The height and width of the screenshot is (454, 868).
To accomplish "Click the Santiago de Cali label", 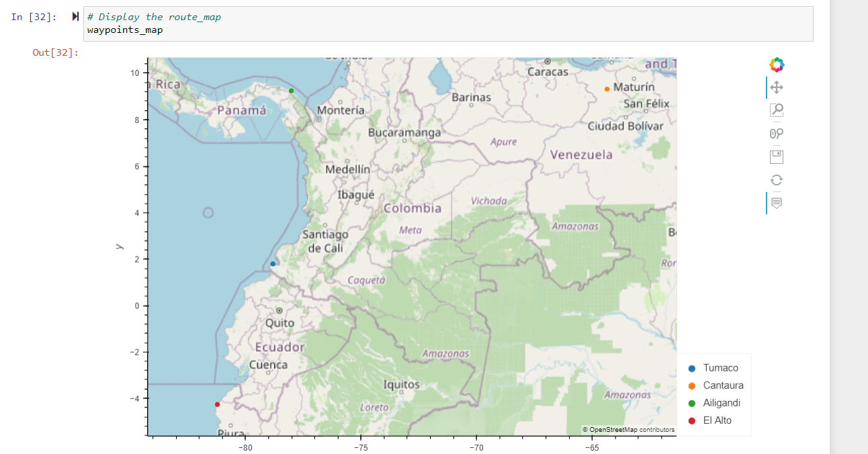I will (x=326, y=241).
